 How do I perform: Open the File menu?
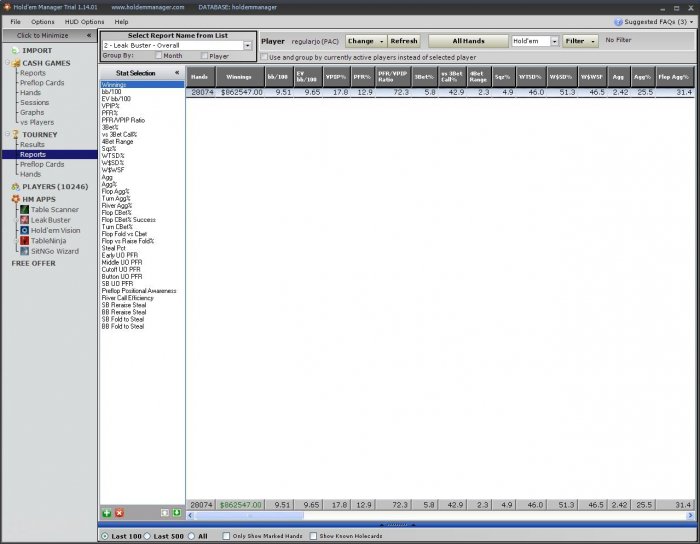click(x=15, y=22)
